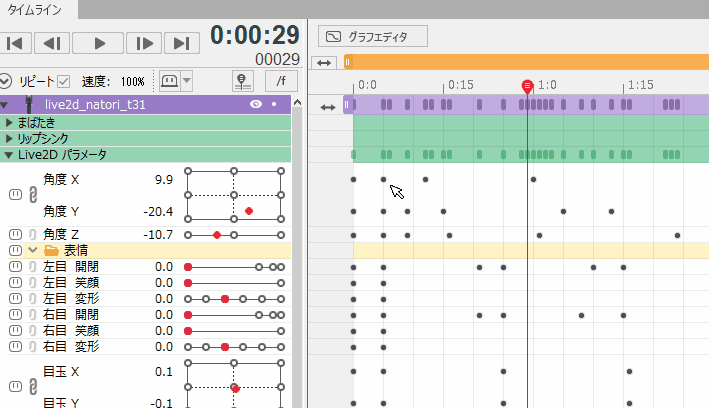The width and height of the screenshot is (709, 408).
Task: Click keyframe icon on 表情 row
Action: click(x=15, y=250)
